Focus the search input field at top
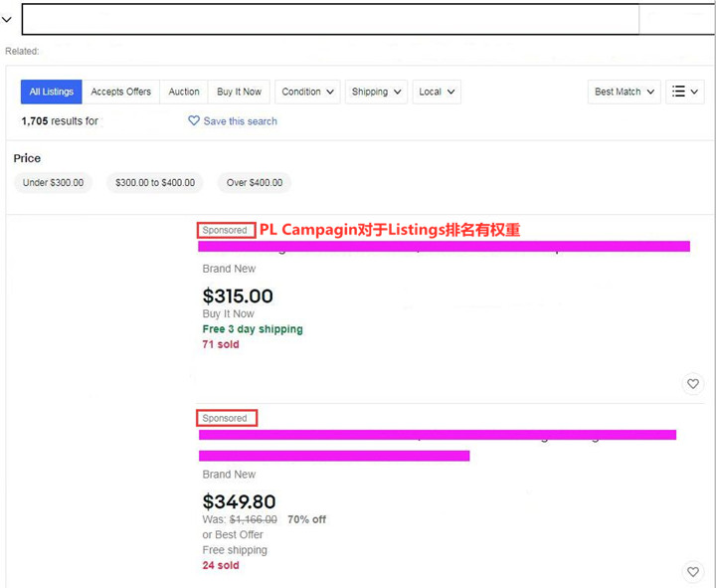Image resolution: width=716 pixels, height=588 pixels. pyautogui.click(x=328, y=19)
